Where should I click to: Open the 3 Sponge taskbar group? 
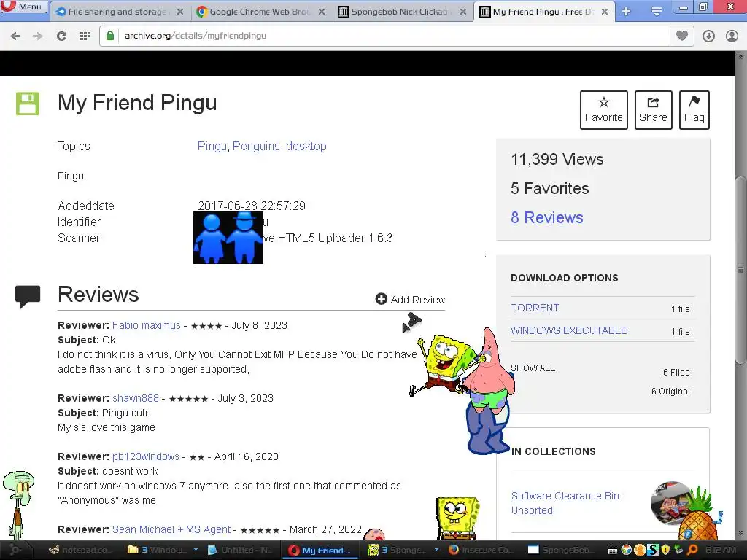[x=397, y=550]
